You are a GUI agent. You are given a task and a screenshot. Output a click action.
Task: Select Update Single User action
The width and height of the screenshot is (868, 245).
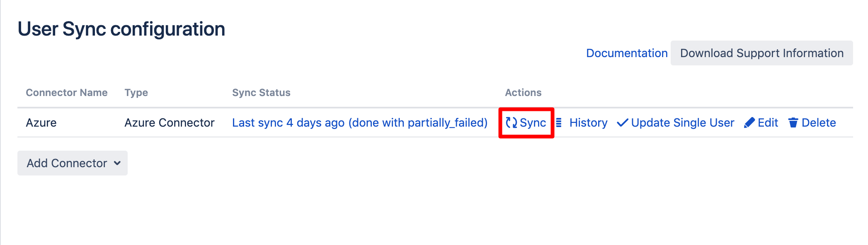(x=682, y=122)
